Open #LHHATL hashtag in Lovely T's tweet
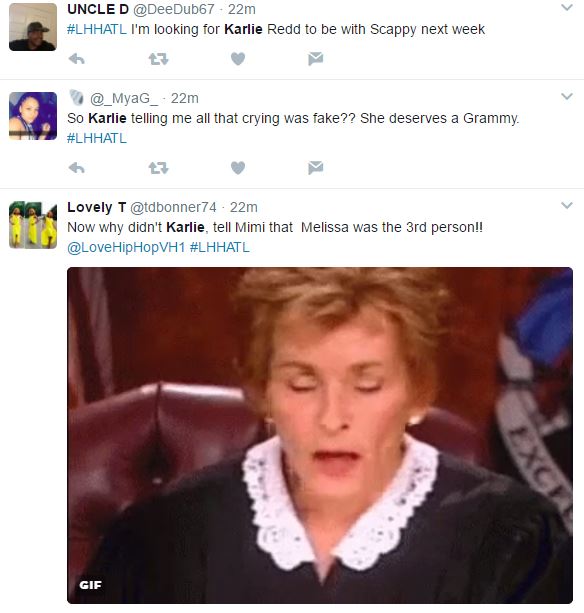 tap(220, 247)
